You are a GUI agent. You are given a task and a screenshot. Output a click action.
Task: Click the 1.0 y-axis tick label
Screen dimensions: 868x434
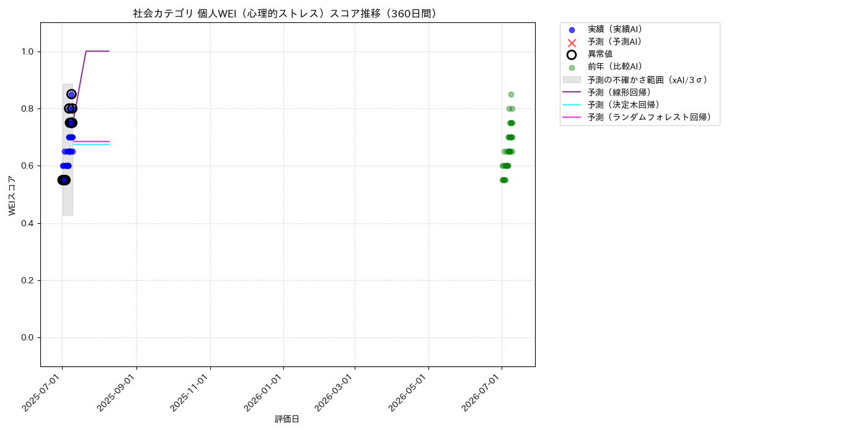pyautogui.click(x=27, y=51)
